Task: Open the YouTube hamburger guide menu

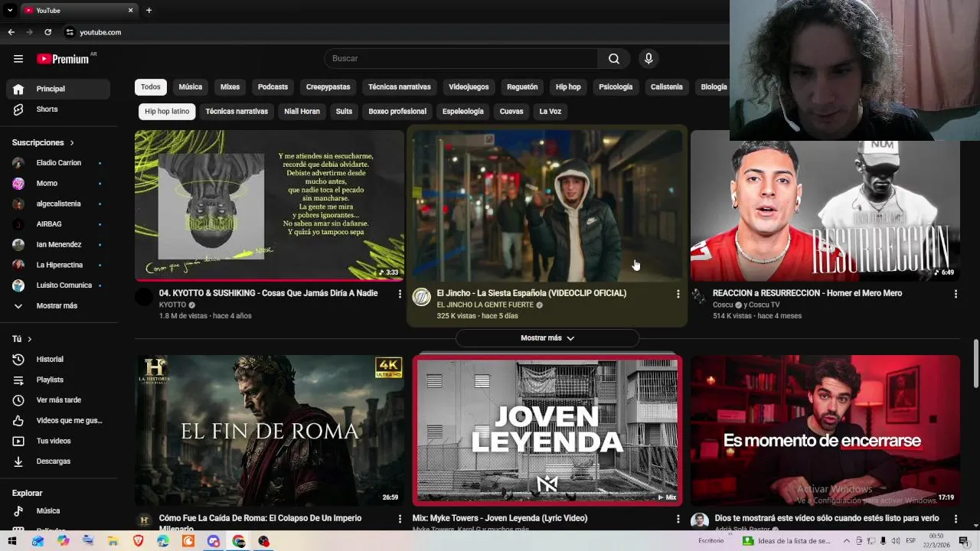Action: (18, 59)
